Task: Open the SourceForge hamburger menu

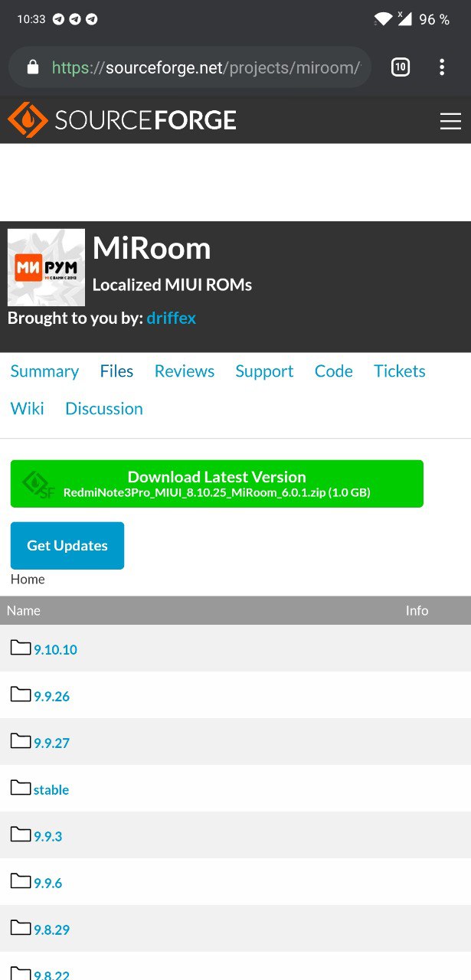Action: pos(450,121)
